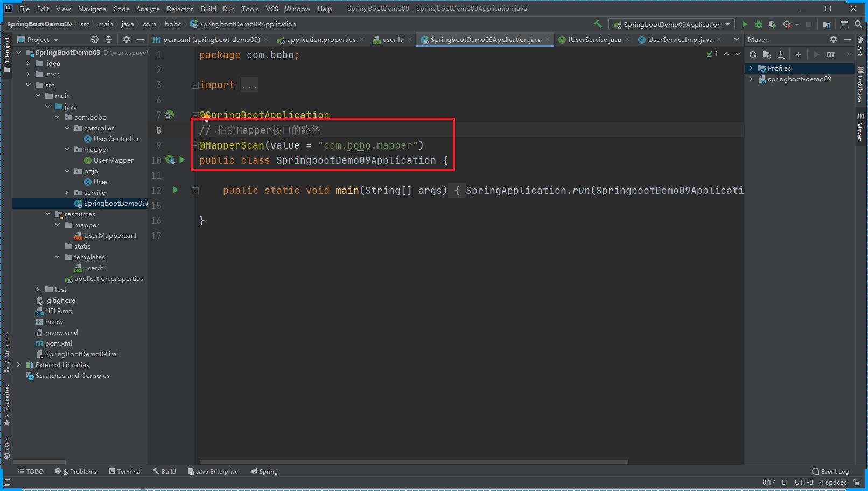This screenshot has width=868, height=491.
Task: Open the VCS menu
Action: (272, 9)
